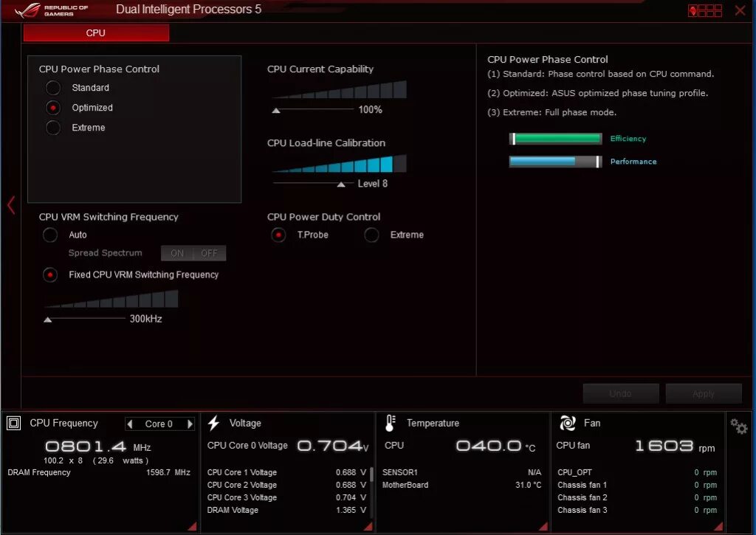The image size is (756, 535).
Task: Click the Voltage lightning bolt icon
Action: click(213, 423)
